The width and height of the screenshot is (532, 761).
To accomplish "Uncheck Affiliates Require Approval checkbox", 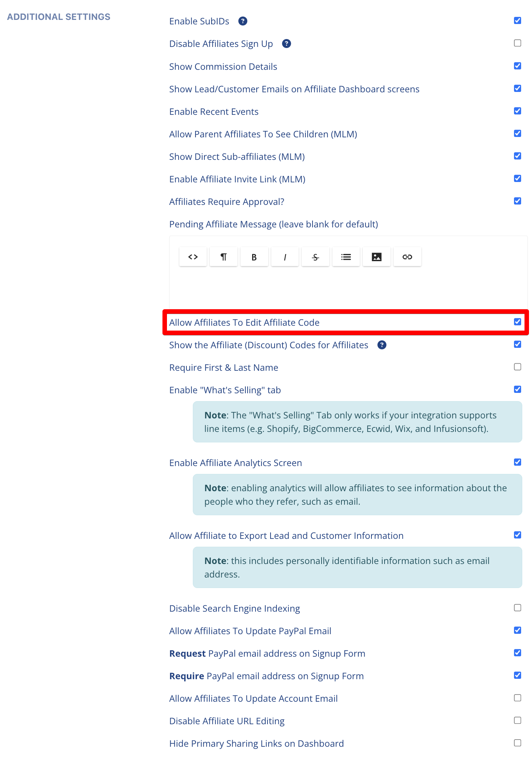I will (x=517, y=201).
